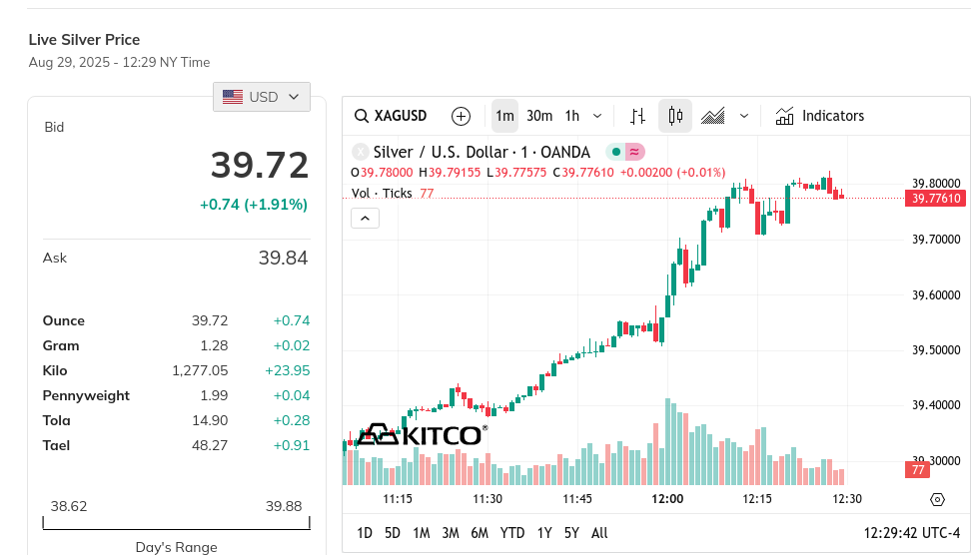
Task: Click the day's low value 38.62
Action: (x=69, y=506)
